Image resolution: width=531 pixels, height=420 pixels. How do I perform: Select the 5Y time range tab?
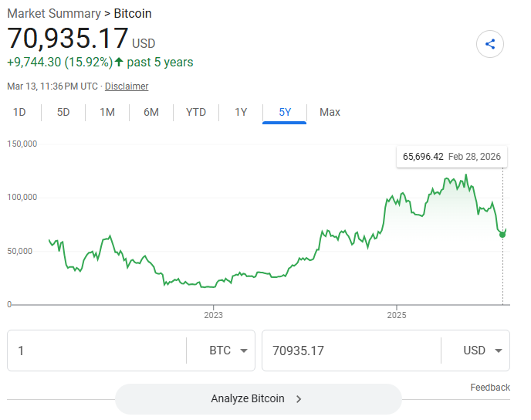285,112
